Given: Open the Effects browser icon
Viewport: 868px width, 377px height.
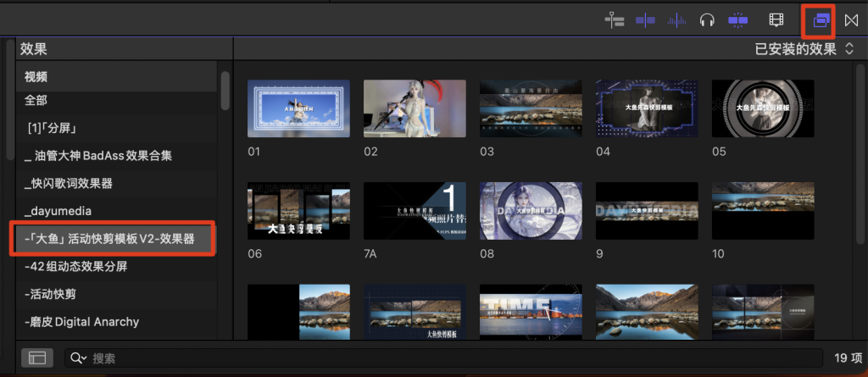Looking at the screenshot, I should (820, 20).
